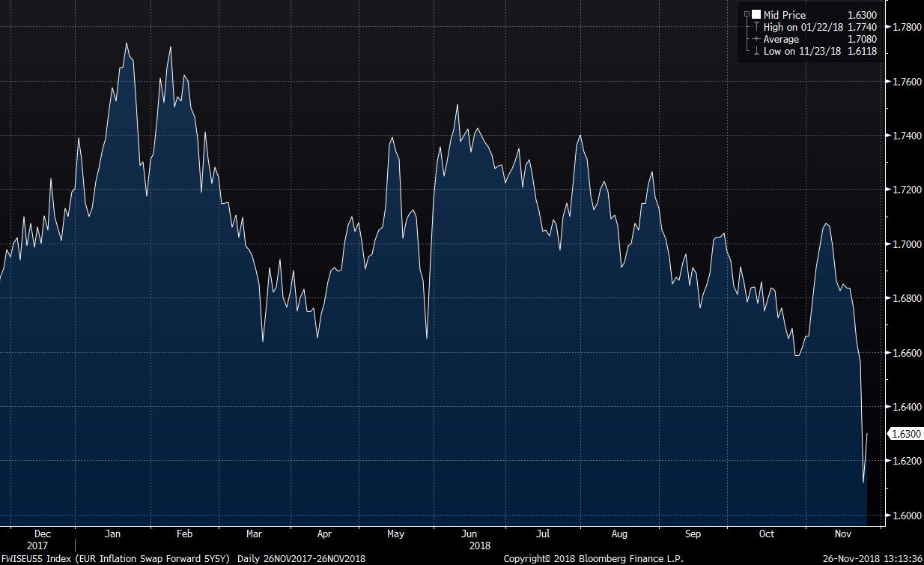Click the FWISEU55 Index ticker text
Screen dimensions: 924x565
pyautogui.click(x=37, y=558)
